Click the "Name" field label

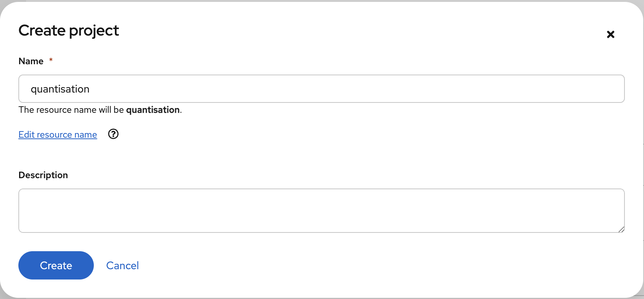point(31,61)
